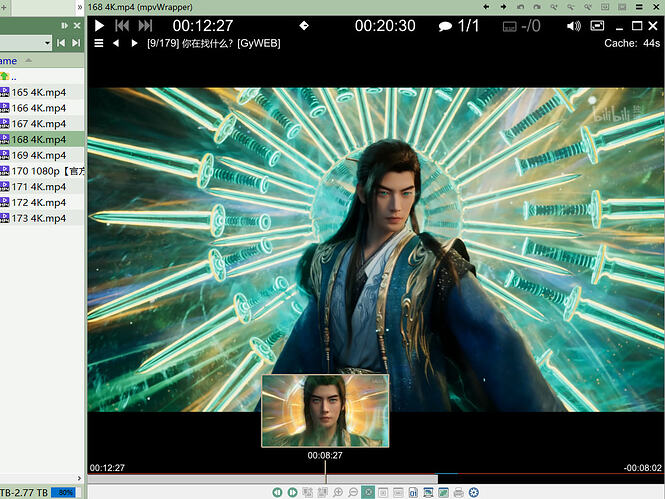Viewport: 665px width, 499px height.
Task: Sort the file list by the Name column header
Action: pyautogui.click(x=8, y=61)
